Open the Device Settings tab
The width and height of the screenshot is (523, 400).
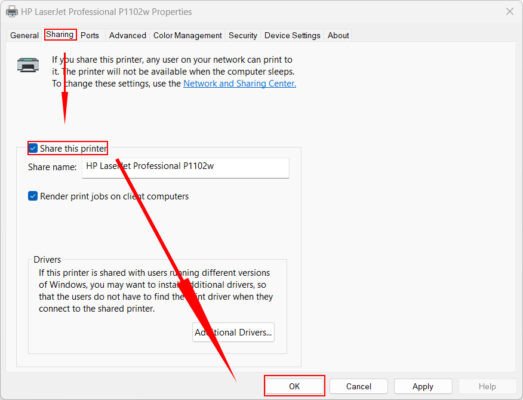pos(292,35)
